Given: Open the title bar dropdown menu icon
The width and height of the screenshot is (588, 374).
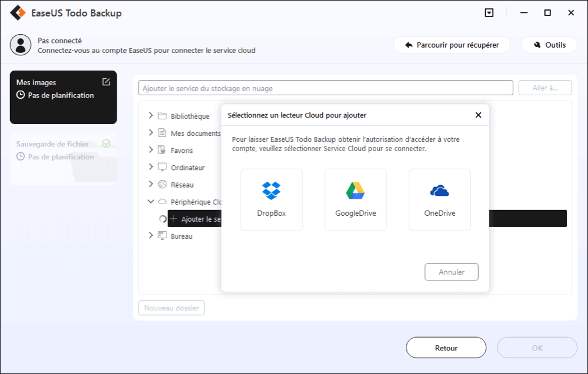Looking at the screenshot, I should pyautogui.click(x=489, y=13).
